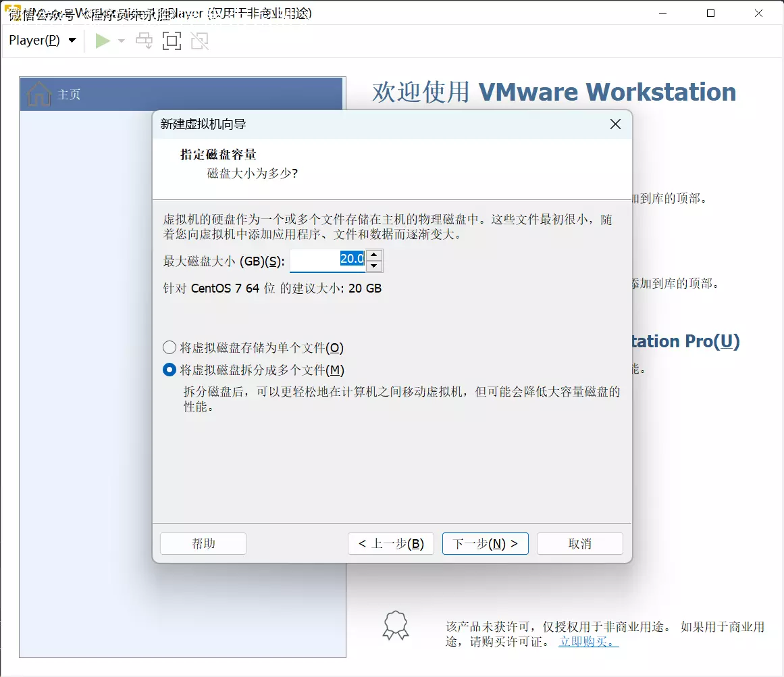
Task: Select store virtual disk as single file
Action: tap(169, 348)
